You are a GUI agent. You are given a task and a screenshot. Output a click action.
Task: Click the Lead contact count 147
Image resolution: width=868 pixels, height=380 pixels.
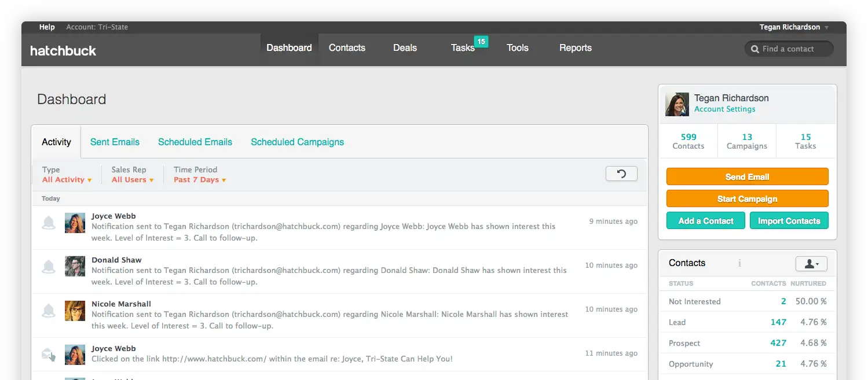coord(778,322)
